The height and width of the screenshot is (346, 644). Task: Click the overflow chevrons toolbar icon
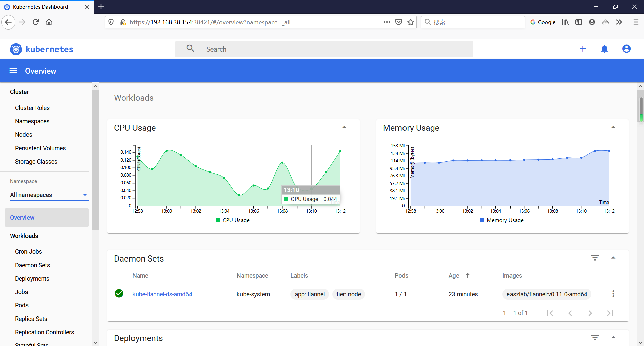[619, 22]
